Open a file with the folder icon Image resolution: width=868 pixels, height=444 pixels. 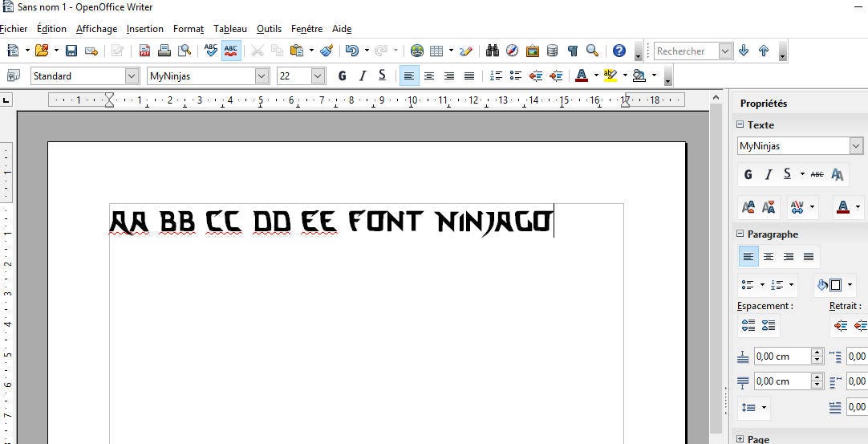tap(42, 51)
